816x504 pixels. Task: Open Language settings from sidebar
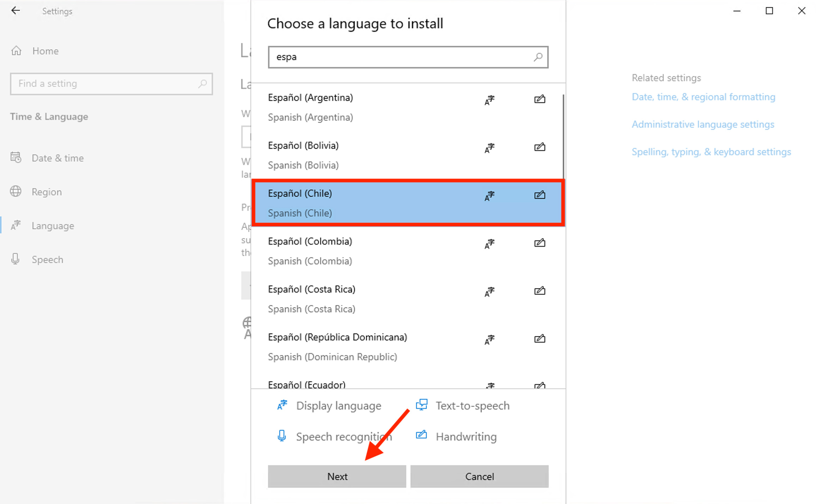53,226
